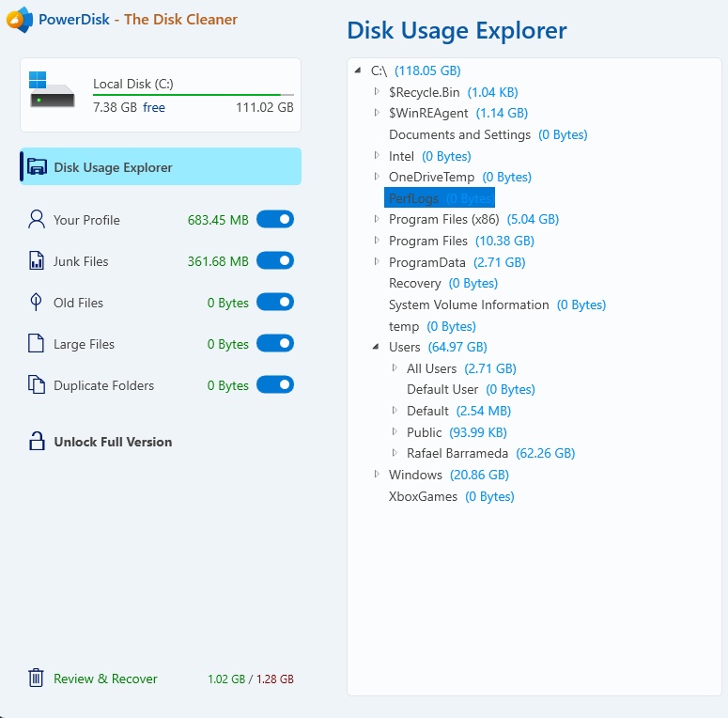728x718 pixels.
Task: Click the Duplicate Folders icon
Action: pos(37,384)
